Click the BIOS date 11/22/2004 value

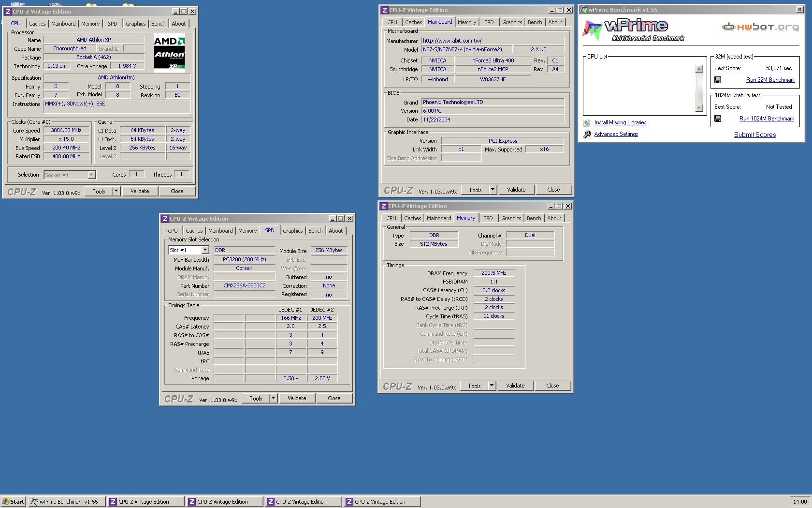coord(493,120)
